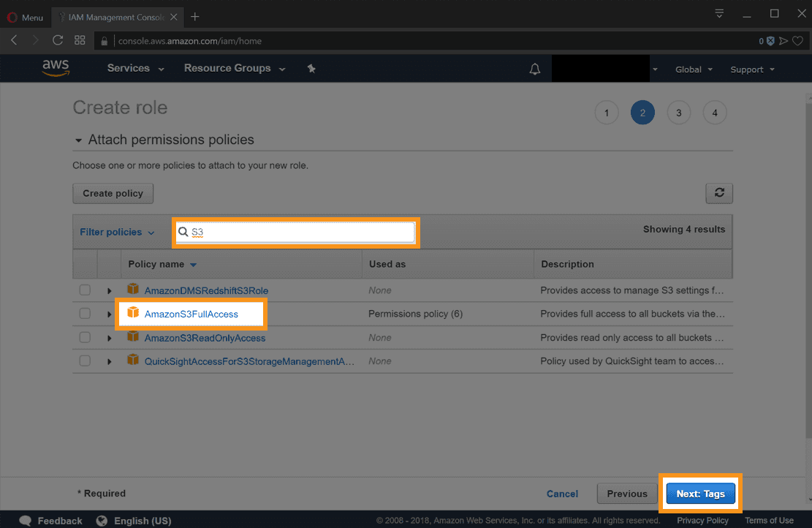Viewport: 812px width, 528px height.
Task: Open the Services menu
Action: click(x=135, y=68)
